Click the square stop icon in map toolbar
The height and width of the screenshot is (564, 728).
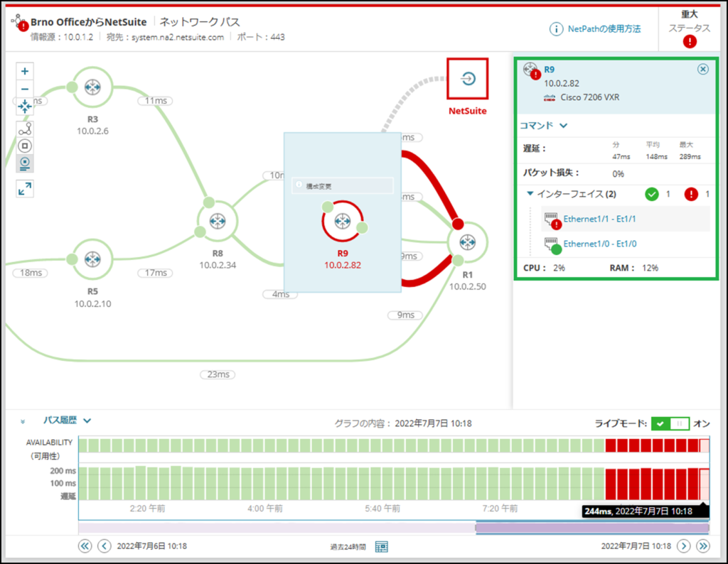click(25, 146)
